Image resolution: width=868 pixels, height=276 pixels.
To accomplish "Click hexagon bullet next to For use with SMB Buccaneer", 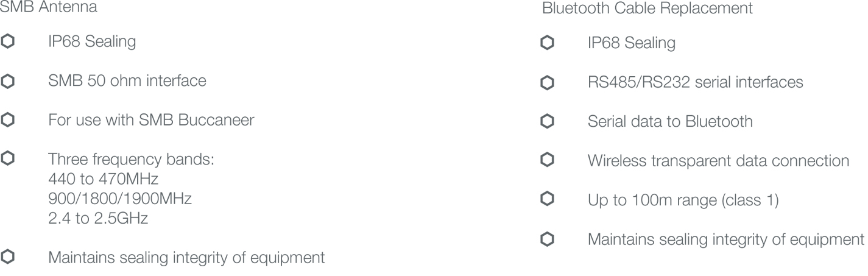I will click(8, 120).
